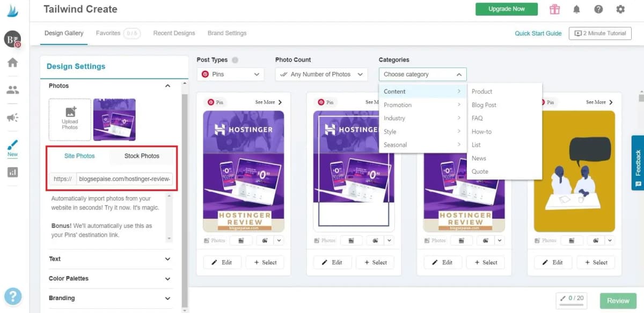Click the Upload Photos tile

(x=70, y=119)
